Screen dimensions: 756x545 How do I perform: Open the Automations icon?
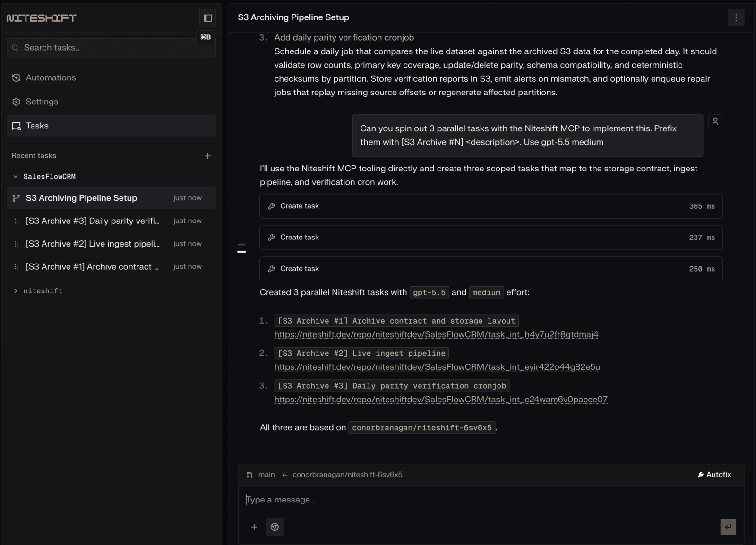(x=16, y=77)
